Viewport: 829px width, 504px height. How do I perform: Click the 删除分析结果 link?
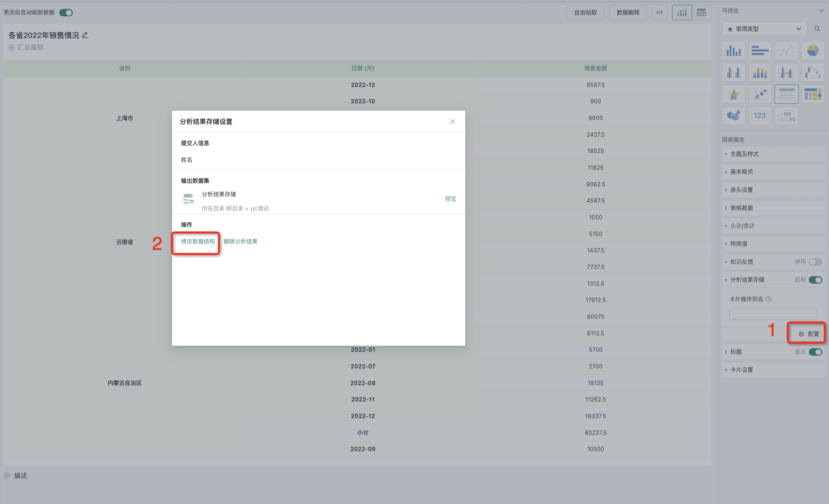pos(240,241)
